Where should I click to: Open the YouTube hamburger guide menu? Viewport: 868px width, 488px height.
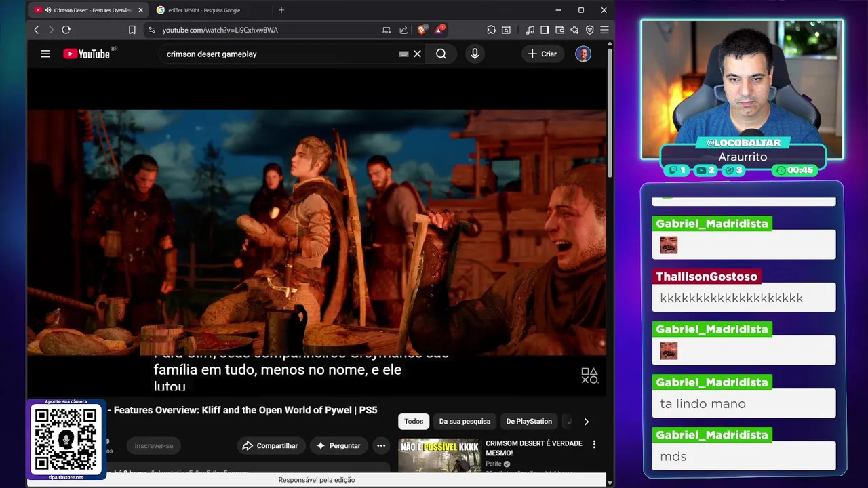point(45,54)
